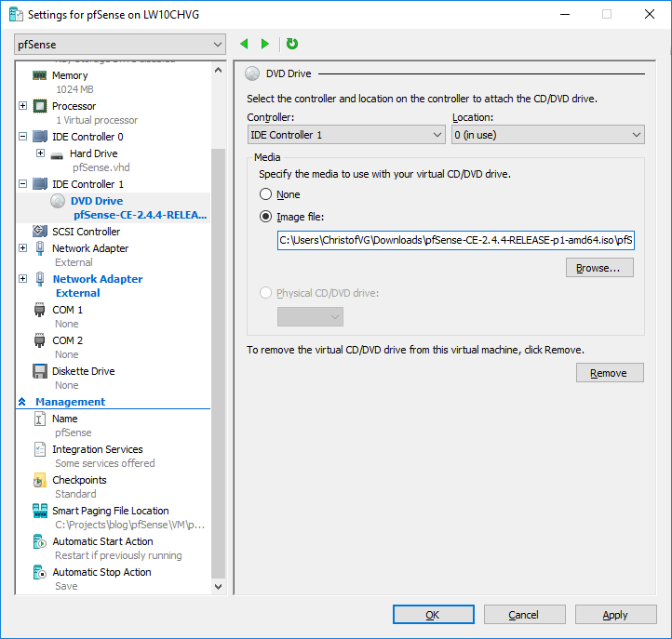Click the Cancel button
This screenshot has height=639, width=672.
525,615
